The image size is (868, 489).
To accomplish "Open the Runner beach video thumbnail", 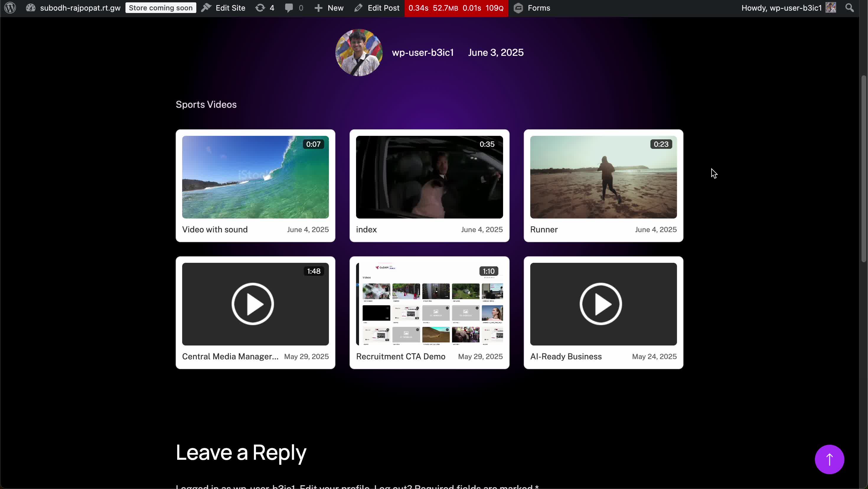I will click(603, 177).
